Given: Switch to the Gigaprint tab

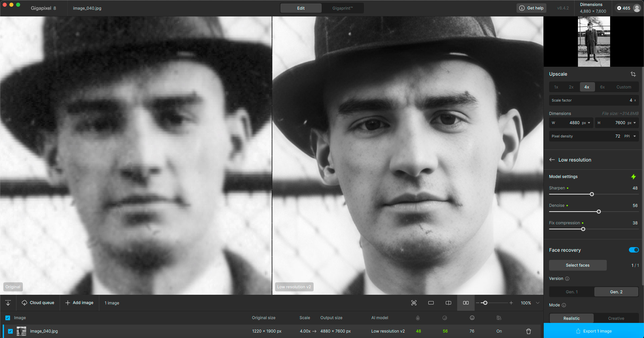Looking at the screenshot, I should (x=342, y=8).
